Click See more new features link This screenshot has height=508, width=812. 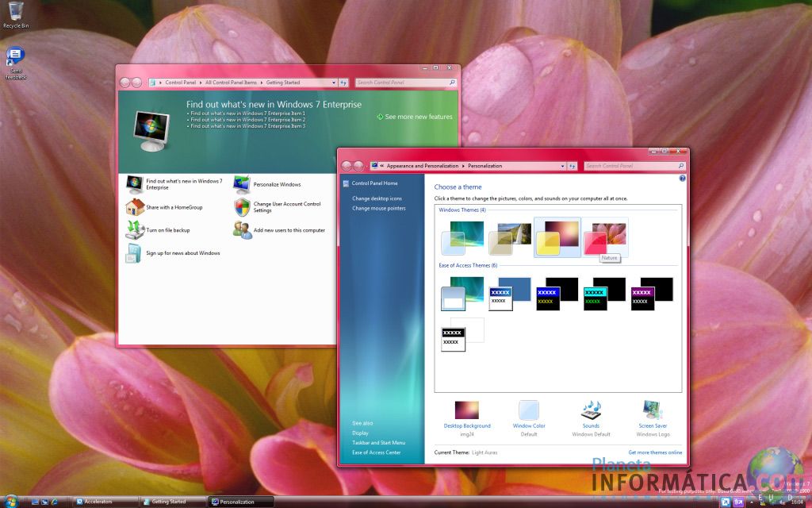pyautogui.click(x=419, y=117)
